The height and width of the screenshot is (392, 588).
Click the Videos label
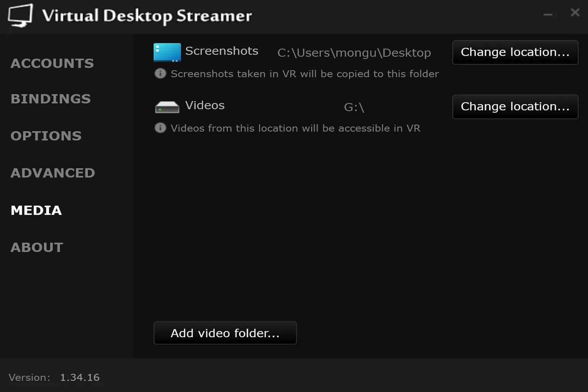point(205,105)
